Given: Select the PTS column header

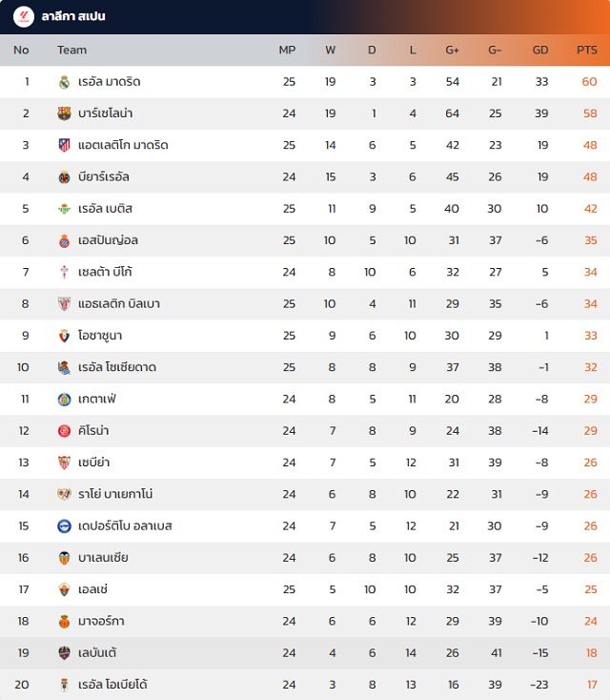Looking at the screenshot, I should [x=586, y=50].
